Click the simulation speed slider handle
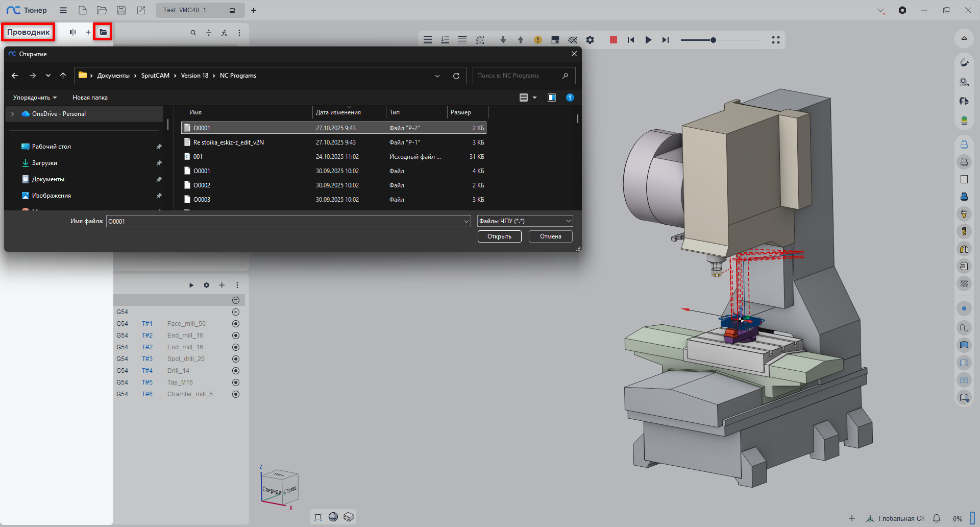 [713, 40]
